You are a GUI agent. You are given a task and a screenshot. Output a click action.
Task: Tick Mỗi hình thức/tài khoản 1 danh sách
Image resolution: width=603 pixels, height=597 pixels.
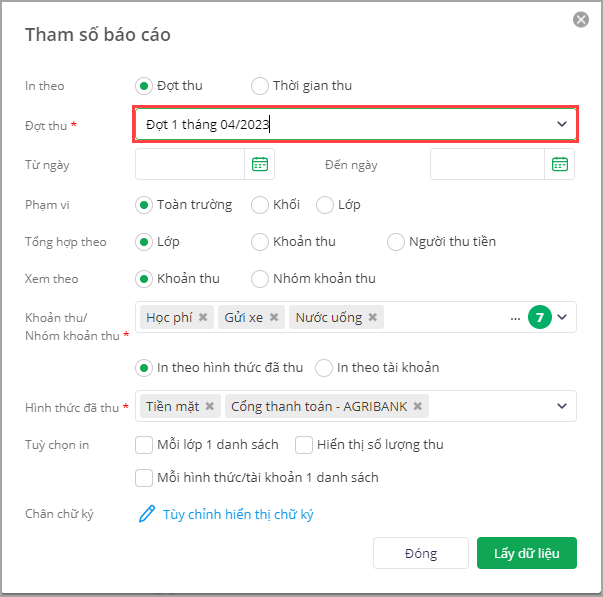pos(144,478)
